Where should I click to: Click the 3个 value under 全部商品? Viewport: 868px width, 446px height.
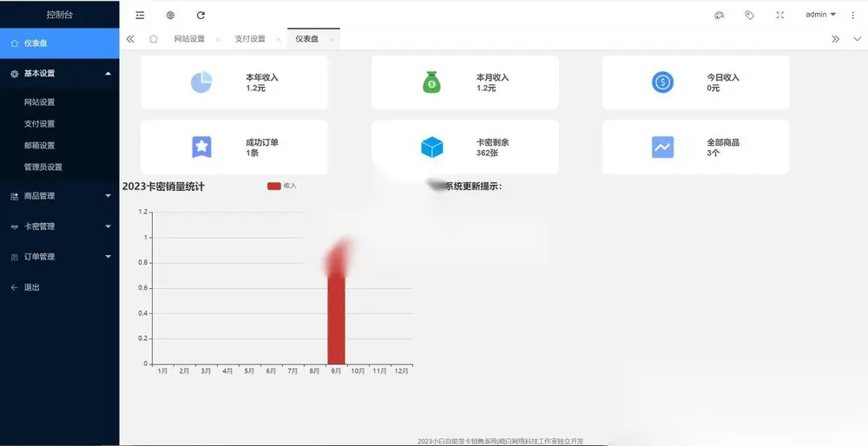coord(713,153)
